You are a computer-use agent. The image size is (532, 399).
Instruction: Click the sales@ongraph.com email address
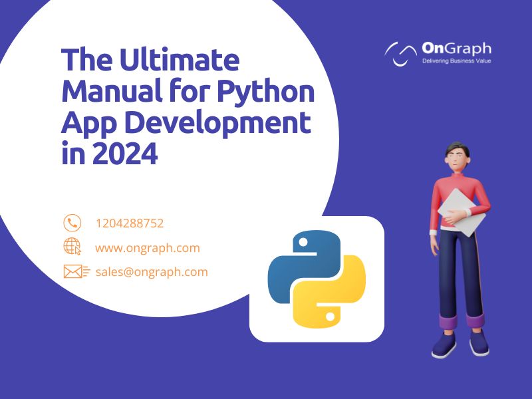click(x=152, y=272)
